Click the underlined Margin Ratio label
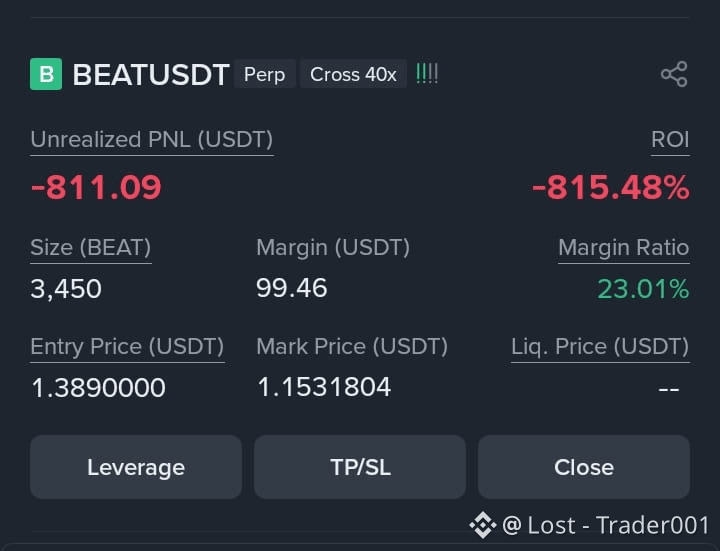The width and height of the screenshot is (720, 551). [624, 248]
